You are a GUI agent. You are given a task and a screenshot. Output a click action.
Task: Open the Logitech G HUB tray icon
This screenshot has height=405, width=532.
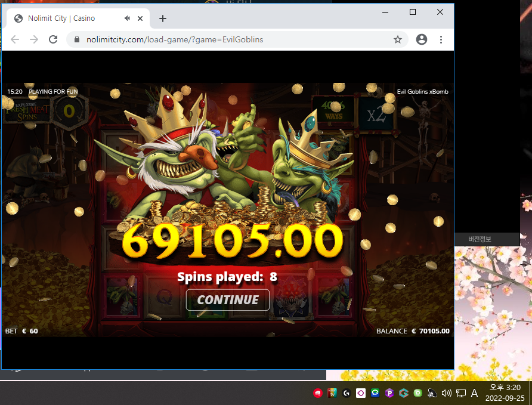click(347, 393)
